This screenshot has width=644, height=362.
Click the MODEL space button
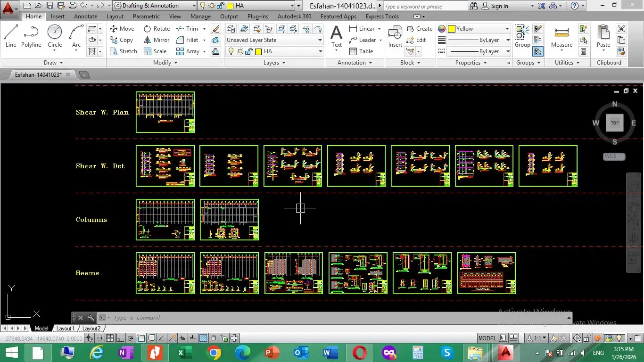pyautogui.click(x=487, y=338)
